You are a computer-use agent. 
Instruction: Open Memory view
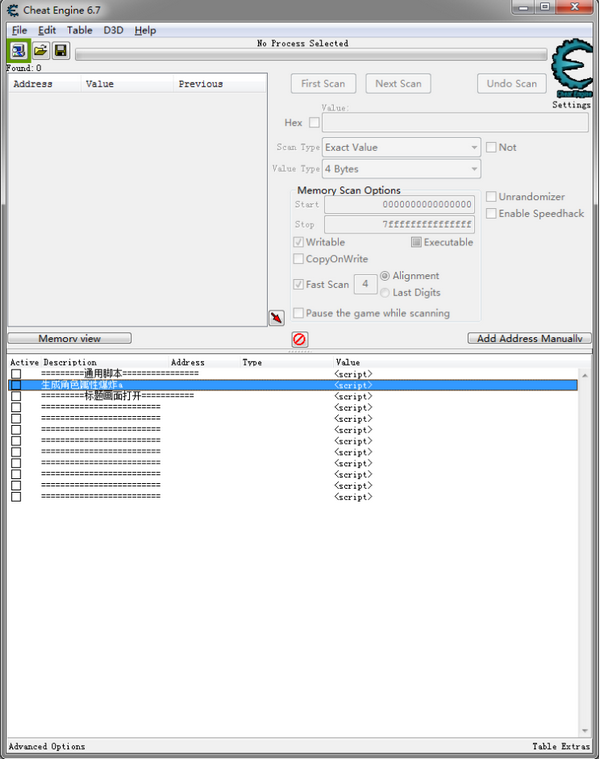click(70, 338)
